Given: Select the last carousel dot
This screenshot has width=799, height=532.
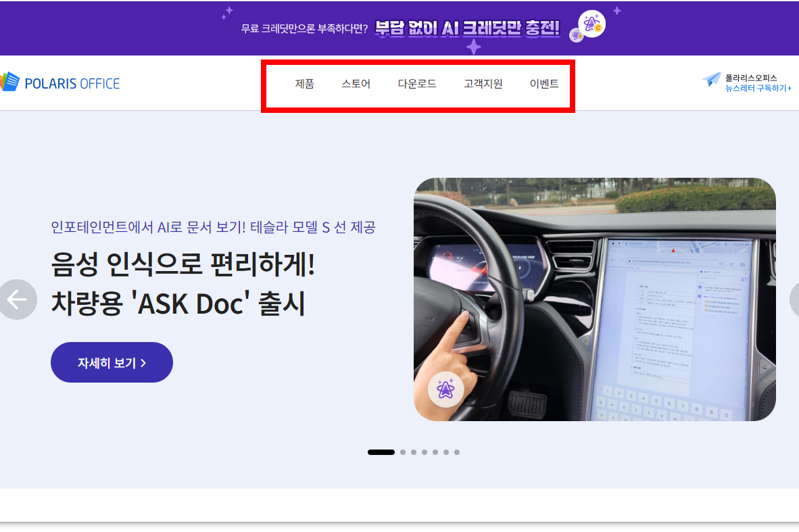Looking at the screenshot, I should pyautogui.click(x=456, y=452).
